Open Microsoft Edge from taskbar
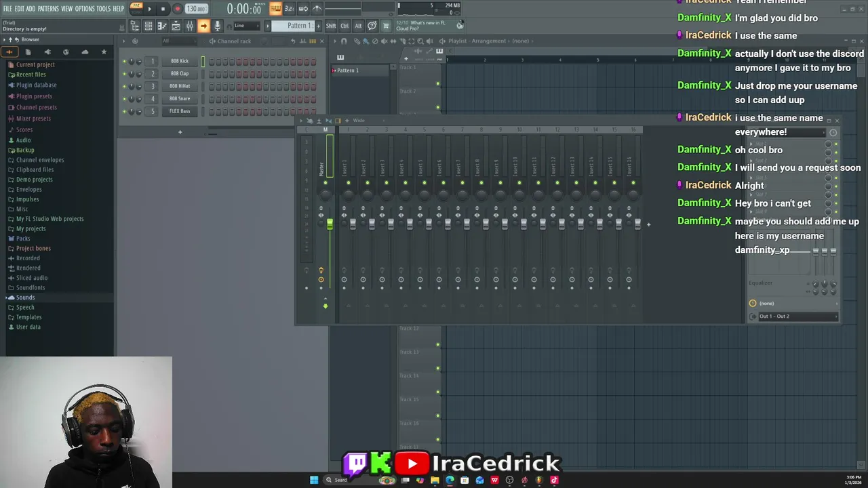Viewport: 868px width, 488px height. click(x=450, y=481)
